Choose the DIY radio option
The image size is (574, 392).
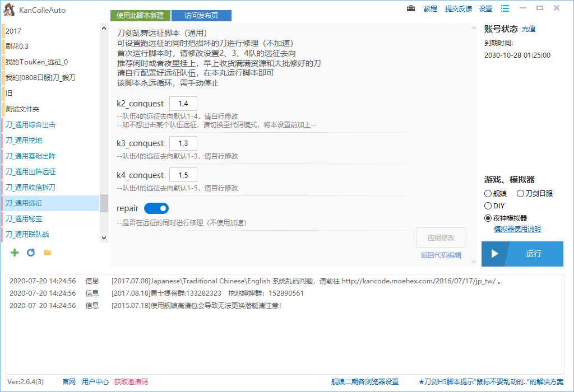click(x=488, y=206)
